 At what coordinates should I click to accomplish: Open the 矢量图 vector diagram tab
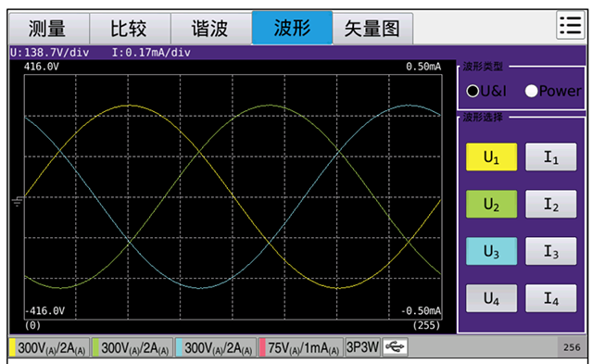point(372,29)
